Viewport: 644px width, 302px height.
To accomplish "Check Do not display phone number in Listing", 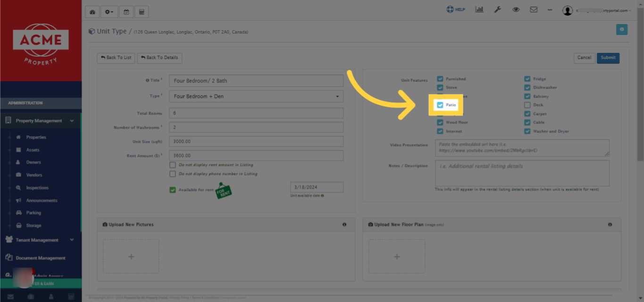I will point(173,174).
